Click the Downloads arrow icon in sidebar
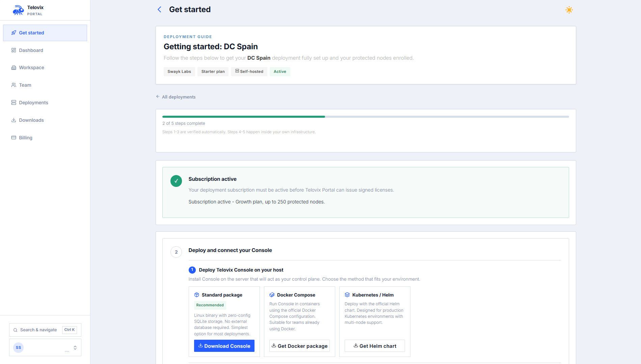Viewport: 641px width, 364px height. (x=14, y=120)
